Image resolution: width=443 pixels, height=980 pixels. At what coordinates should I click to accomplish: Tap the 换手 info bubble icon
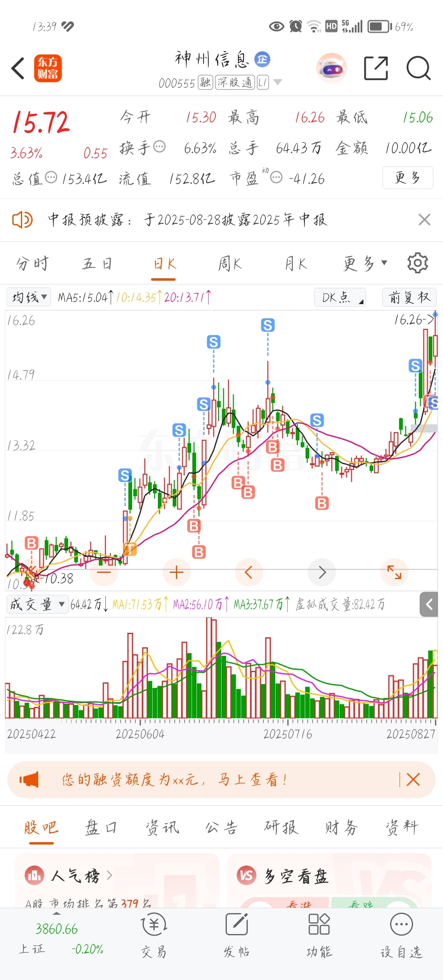click(x=159, y=147)
